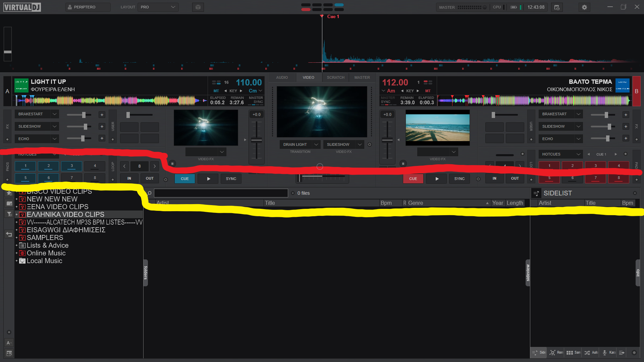The image size is (644, 362).
Task: Click deck B loop OUT button
Action: 515,178
